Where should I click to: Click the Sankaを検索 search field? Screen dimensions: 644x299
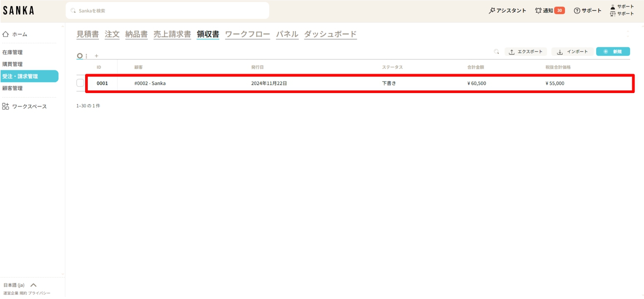[x=167, y=10]
